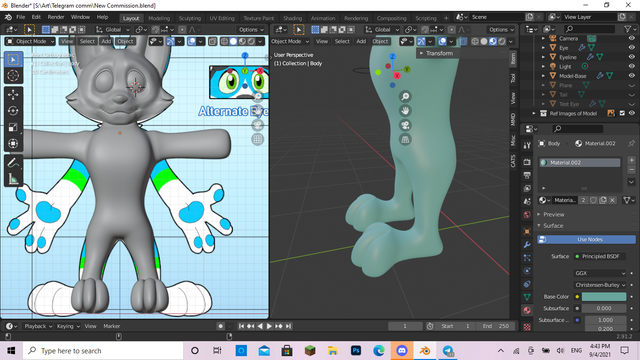
Task: Click the zoom magnifier icon in right viewport
Action: click(x=405, y=97)
